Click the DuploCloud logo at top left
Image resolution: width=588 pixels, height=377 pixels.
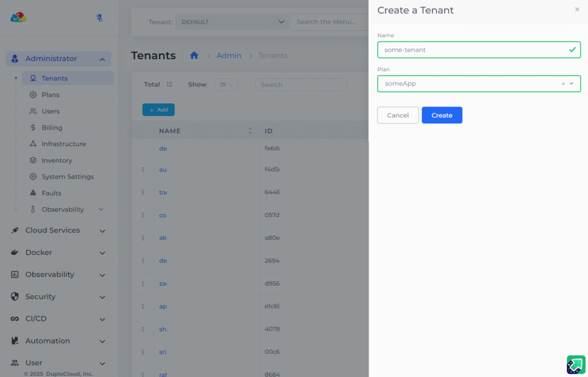point(18,17)
